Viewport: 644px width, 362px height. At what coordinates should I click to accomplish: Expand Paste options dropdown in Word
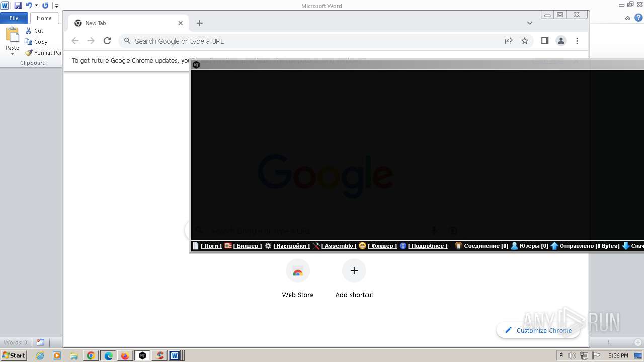(12, 53)
